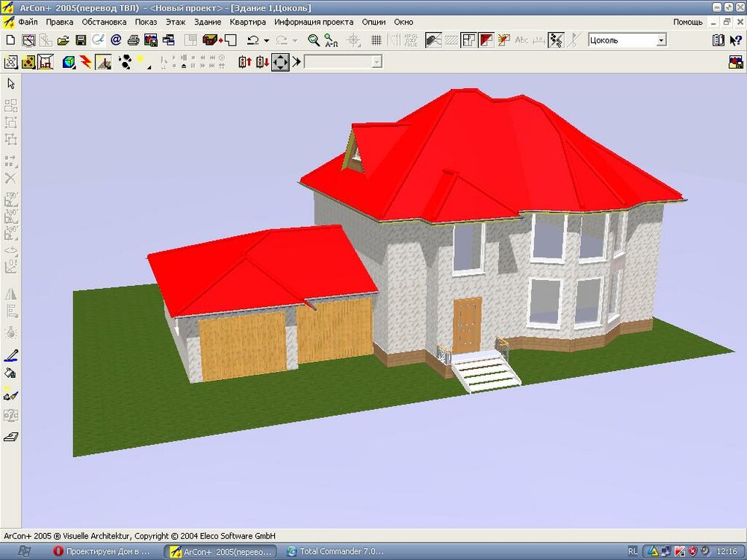Click the go up one floor icon

(x=244, y=62)
